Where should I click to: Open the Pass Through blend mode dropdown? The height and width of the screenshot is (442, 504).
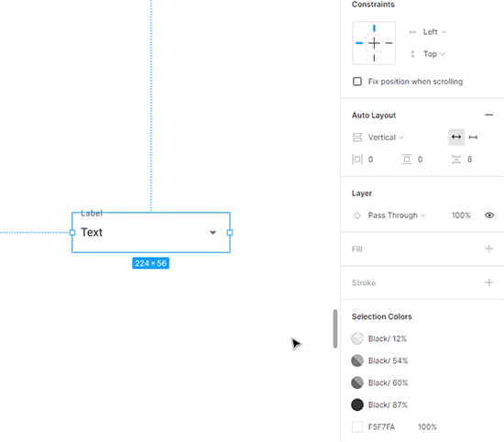click(x=397, y=215)
